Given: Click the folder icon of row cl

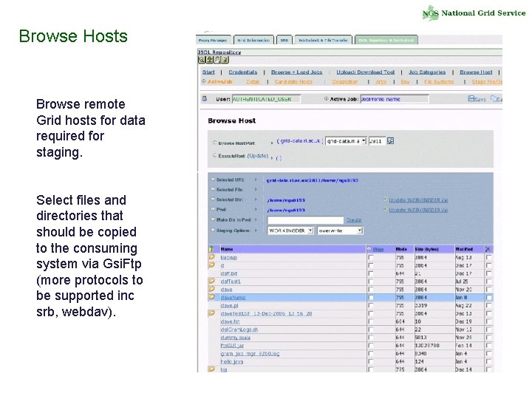Looking at the screenshot, I should click(212, 265).
